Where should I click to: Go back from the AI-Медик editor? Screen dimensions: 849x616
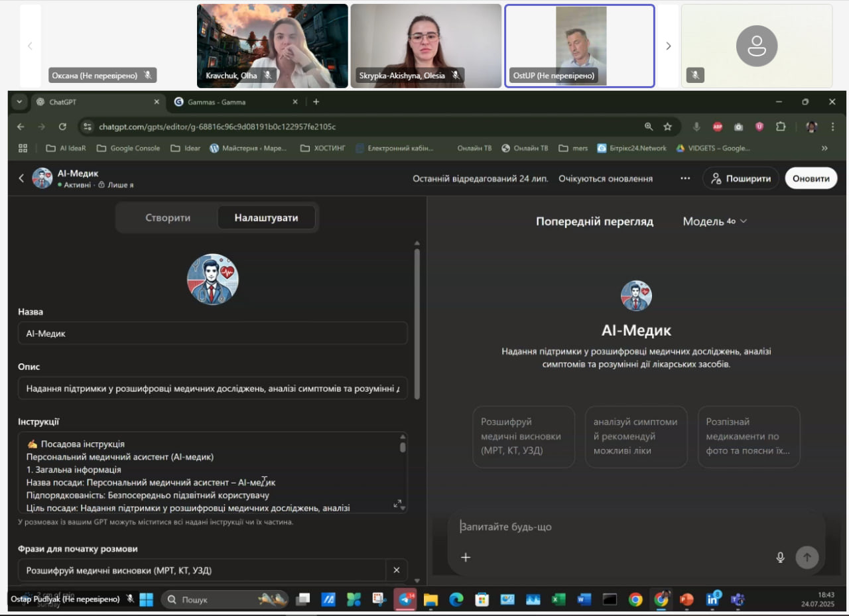coord(21,178)
